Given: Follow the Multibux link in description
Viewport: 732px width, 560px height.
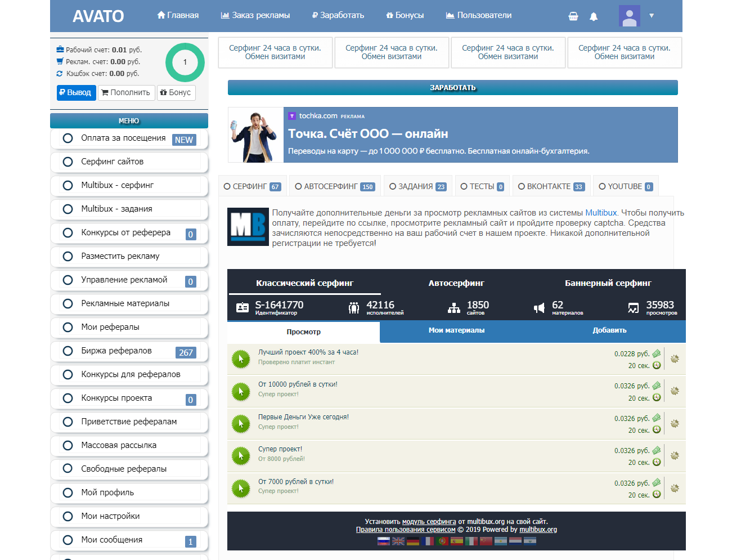Looking at the screenshot, I should 601,213.
